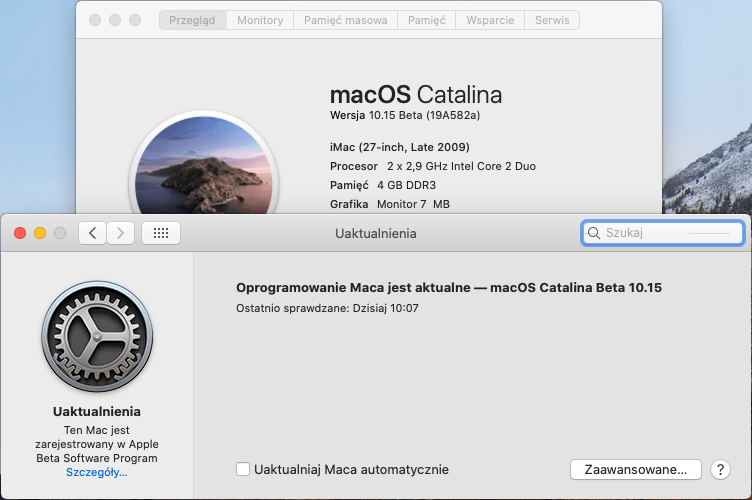Click the Pamięć 4 GB DDR3 line
This screenshot has width=752, height=500.
click(x=383, y=186)
